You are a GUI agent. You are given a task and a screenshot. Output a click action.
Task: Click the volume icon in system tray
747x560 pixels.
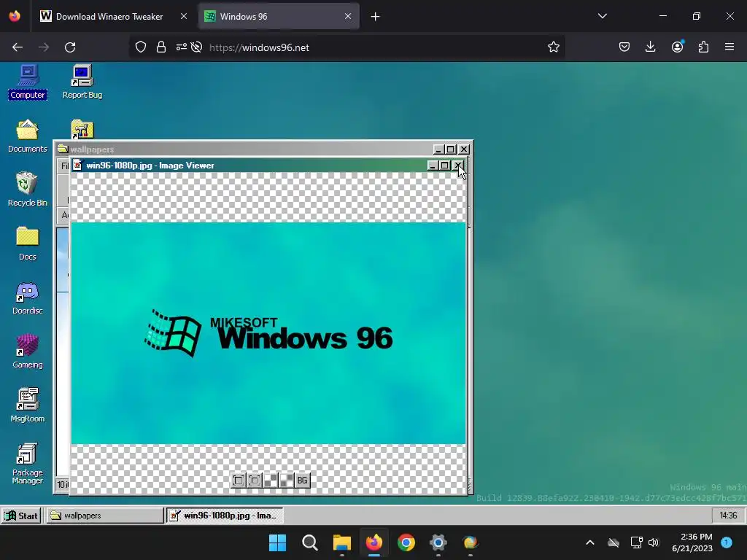tap(654, 542)
